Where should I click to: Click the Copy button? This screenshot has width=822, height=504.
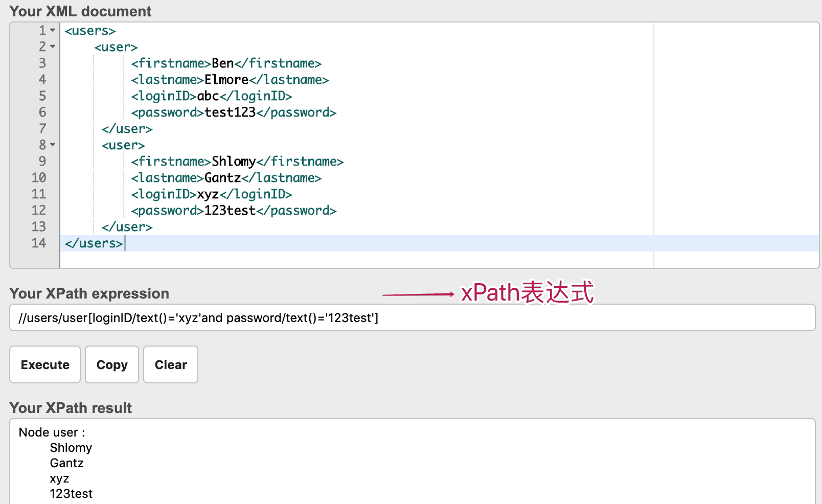tap(112, 364)
